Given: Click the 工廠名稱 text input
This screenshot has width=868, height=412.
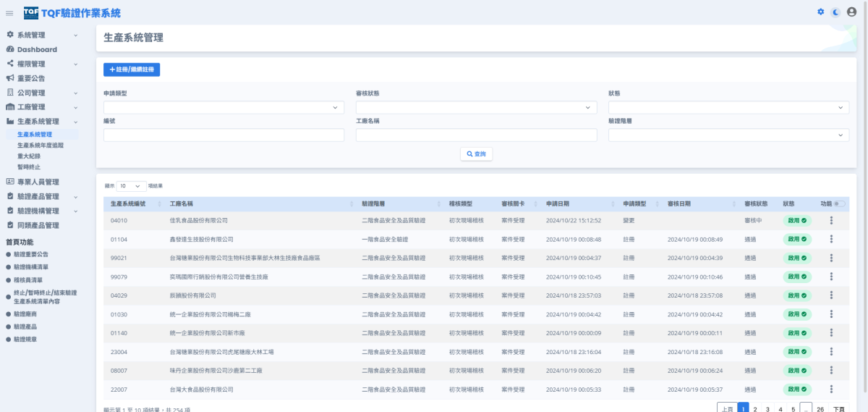Looking at the screenshot, I should pyautogui.click(x=476, y=135).
